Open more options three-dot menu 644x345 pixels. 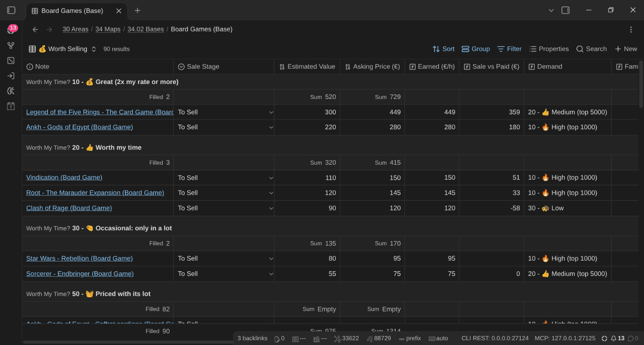click(631, 29)
